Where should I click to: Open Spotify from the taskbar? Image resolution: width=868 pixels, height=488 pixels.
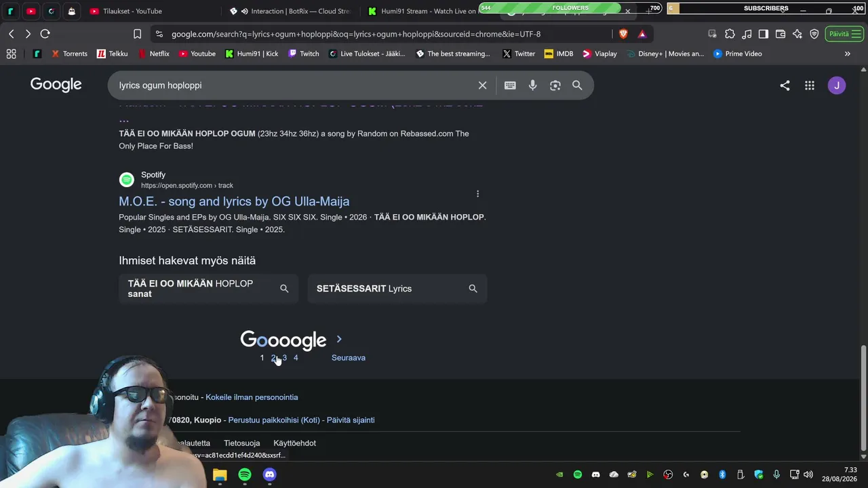tap(245, 474)
